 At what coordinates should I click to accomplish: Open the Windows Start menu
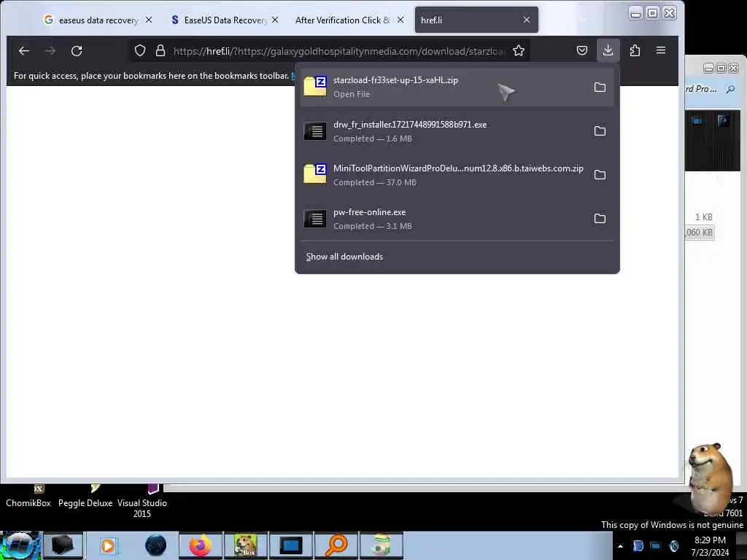(x=20, y=545)
